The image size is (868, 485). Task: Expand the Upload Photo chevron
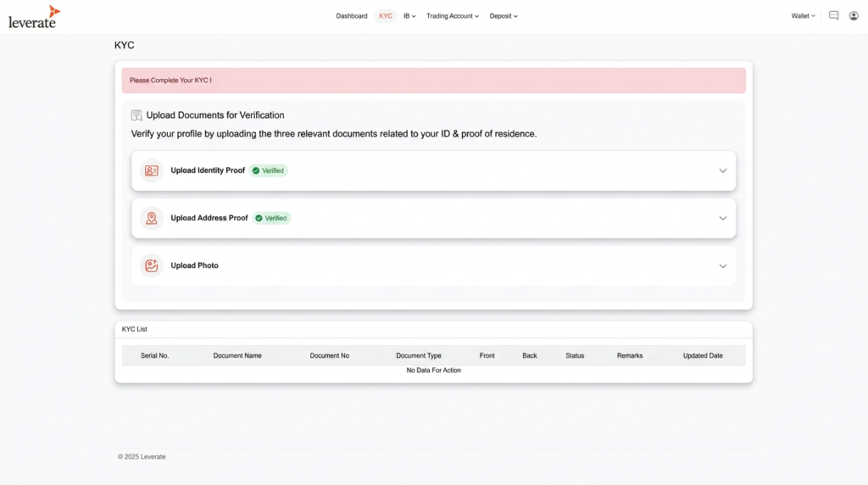[722, 265]
